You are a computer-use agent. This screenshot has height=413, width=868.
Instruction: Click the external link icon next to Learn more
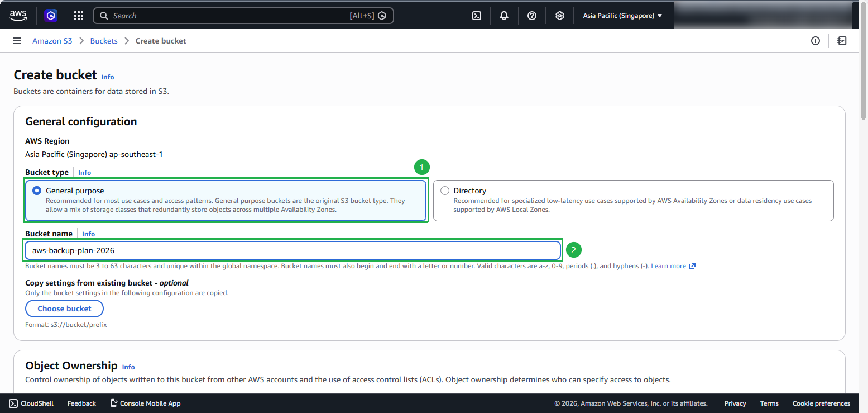pyautogui.click(x=692, y=266)
